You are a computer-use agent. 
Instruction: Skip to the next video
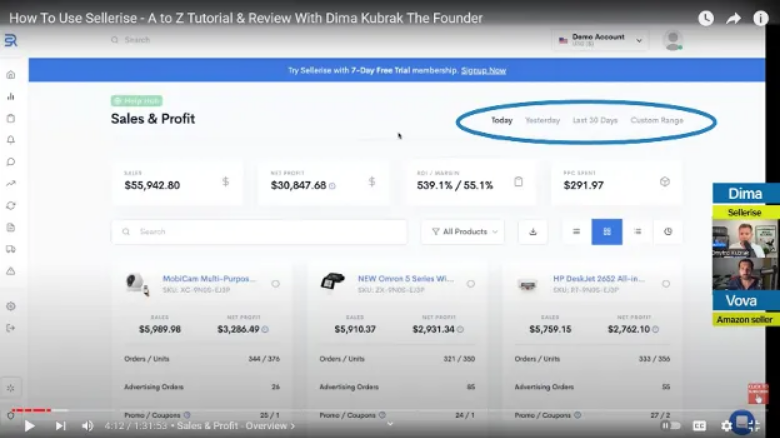point(60,426)
